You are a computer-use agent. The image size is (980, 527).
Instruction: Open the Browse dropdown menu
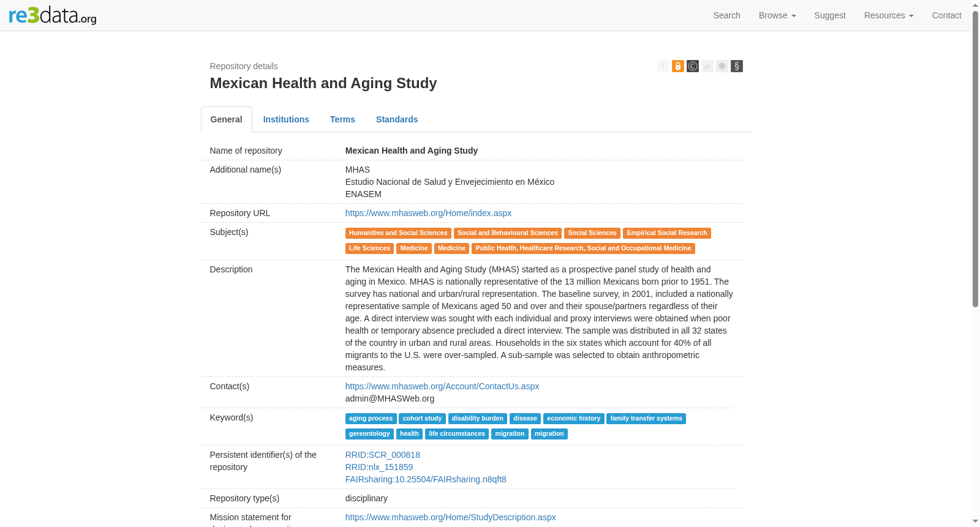777,15
